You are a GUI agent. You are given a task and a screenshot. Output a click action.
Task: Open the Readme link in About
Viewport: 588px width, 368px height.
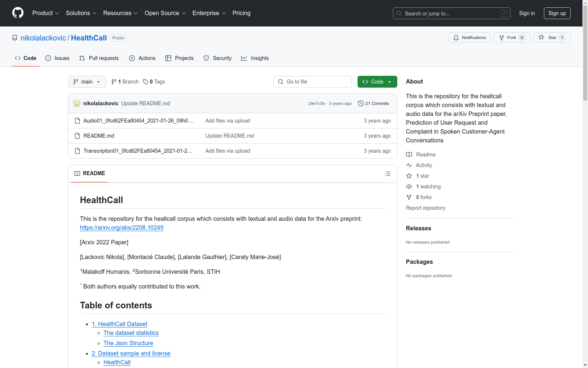pos(421,155)
